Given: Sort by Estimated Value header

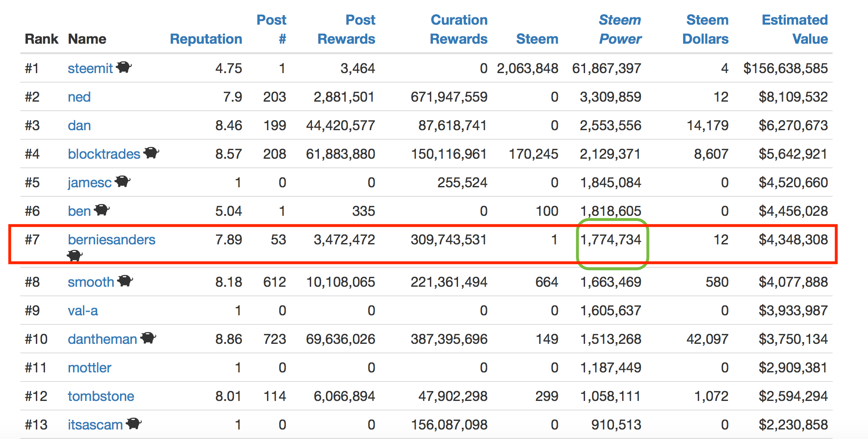Looking at the screenshot, I should pos(795,29).
